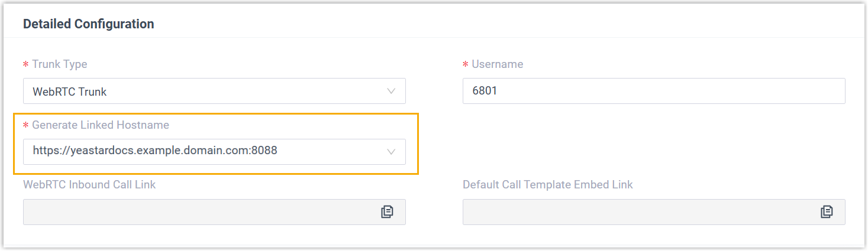868x251 pixels.
Task: Select the WebRTC Trunk combo box value
Action: click(70, 92)
